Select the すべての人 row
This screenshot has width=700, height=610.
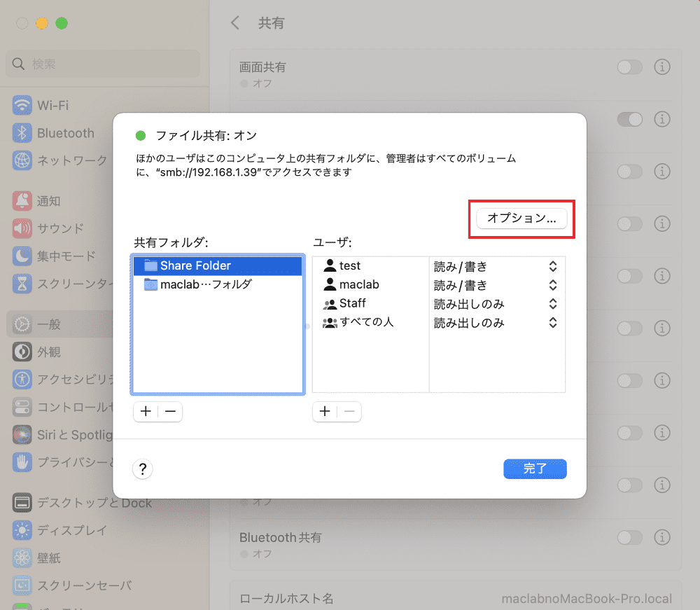point(371,322)
